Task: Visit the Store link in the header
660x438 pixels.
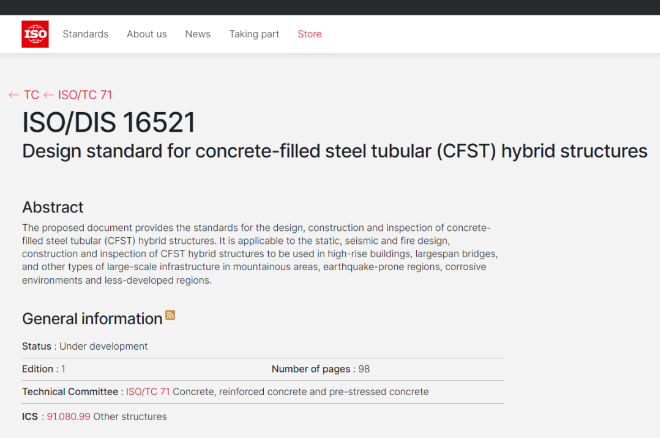Action: [310, 34]
